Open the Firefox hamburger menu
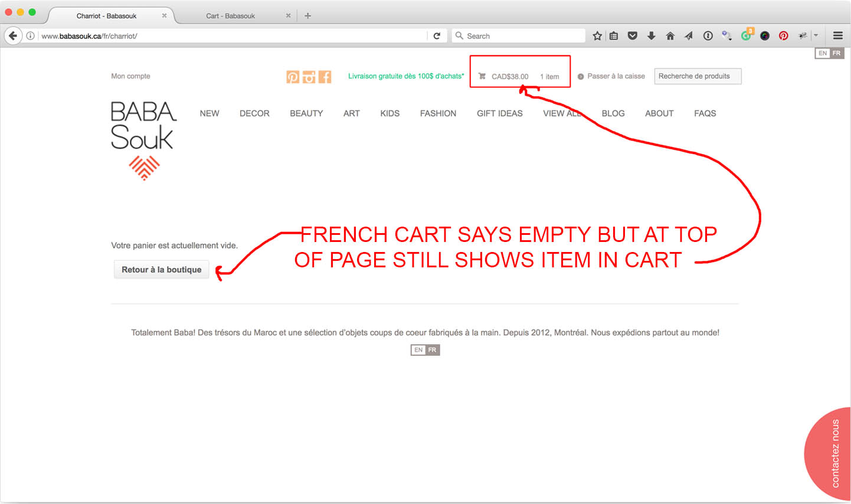This screenshot has width=851, height=504. [x=837, y=36]
